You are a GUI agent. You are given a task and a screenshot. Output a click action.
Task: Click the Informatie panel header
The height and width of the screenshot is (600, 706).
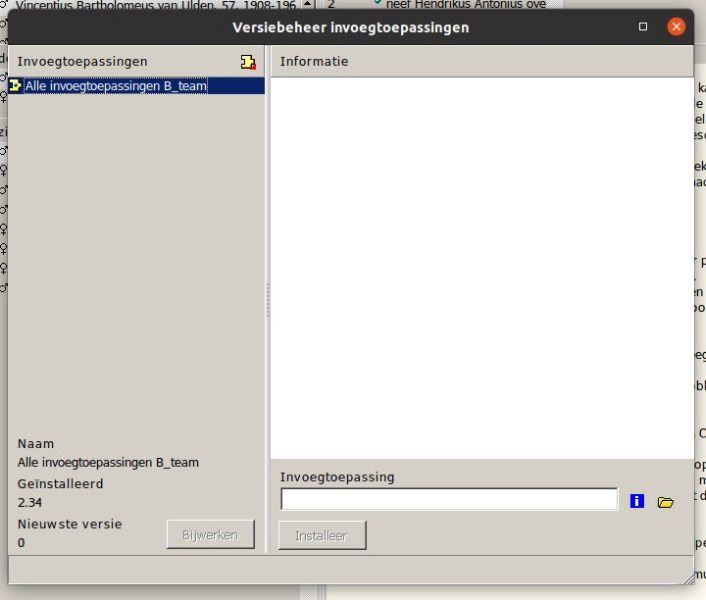(x=481, y=62)
